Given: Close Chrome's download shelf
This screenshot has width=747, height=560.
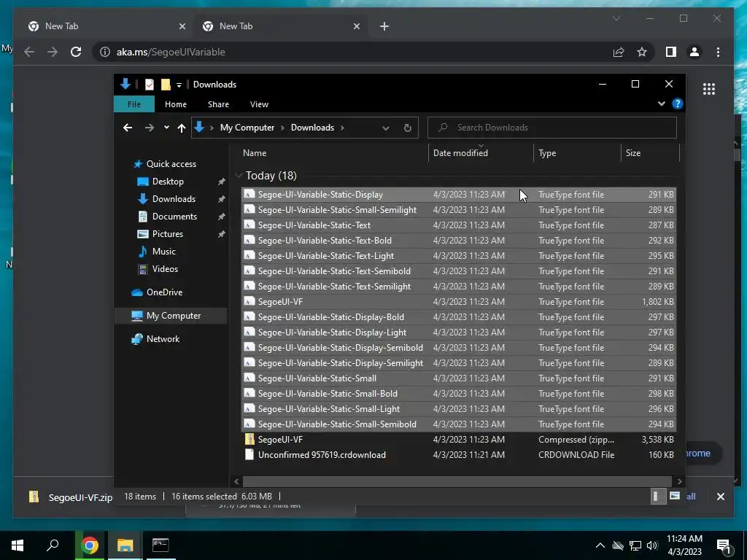Looking at the screenshot, I should (720, 497).
